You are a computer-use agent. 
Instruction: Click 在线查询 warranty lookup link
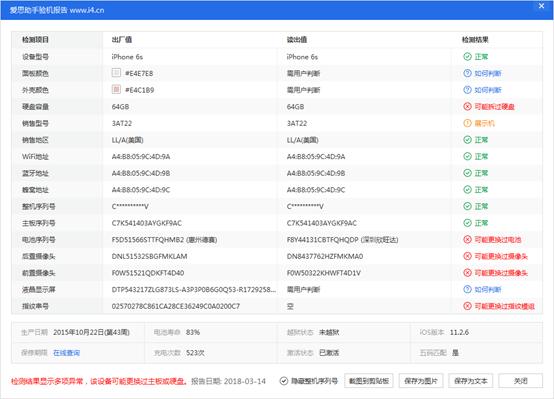[x=66, y=353]
